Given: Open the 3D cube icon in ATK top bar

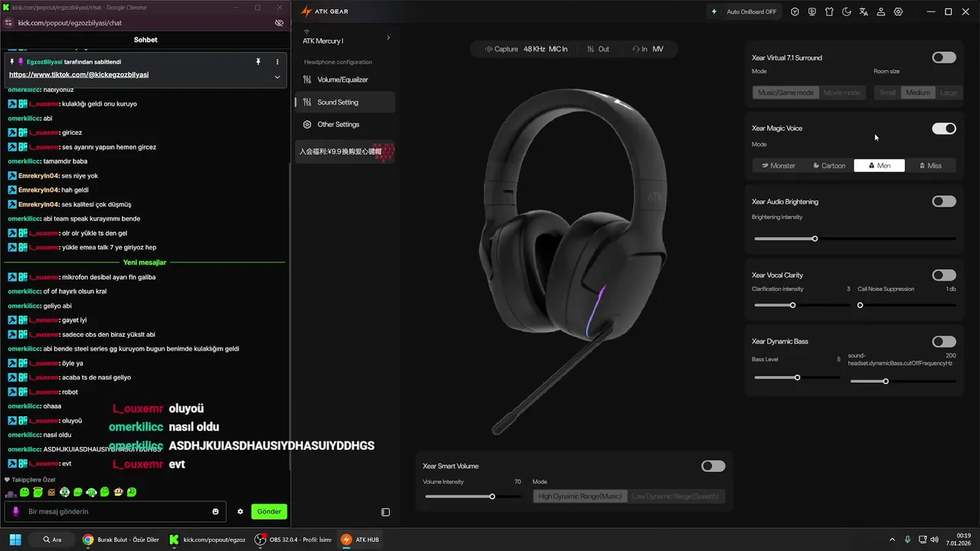Looking at the screenshot, I should (795, 11).
